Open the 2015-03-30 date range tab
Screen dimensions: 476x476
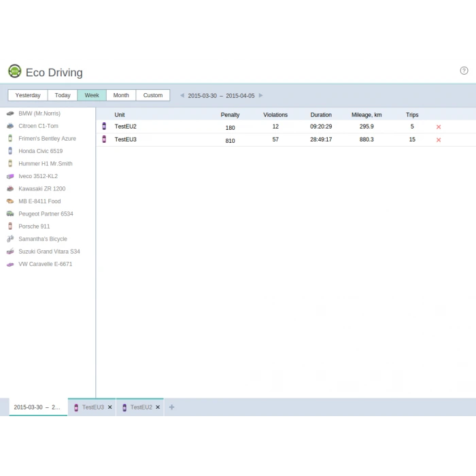[37, 407]
